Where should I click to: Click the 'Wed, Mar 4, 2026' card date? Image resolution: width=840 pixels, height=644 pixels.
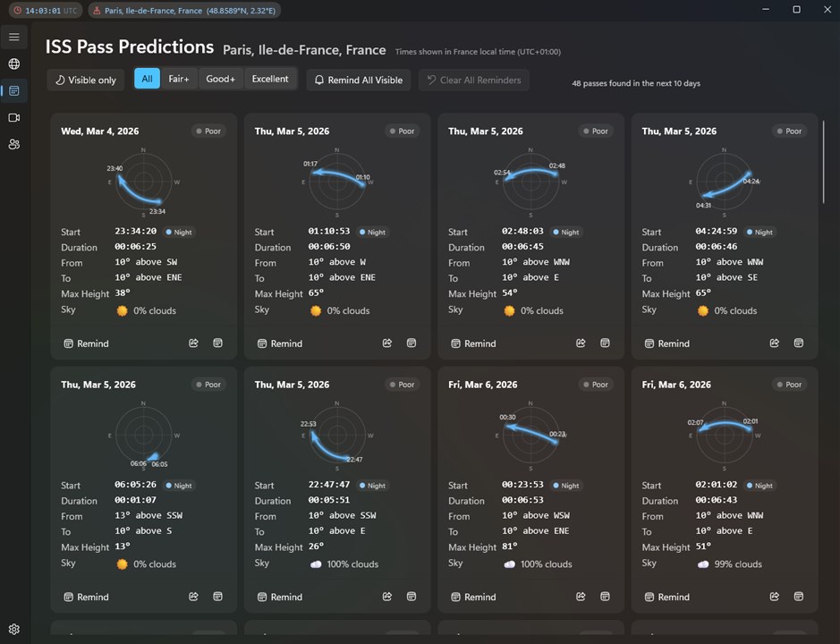pos(99,131)
